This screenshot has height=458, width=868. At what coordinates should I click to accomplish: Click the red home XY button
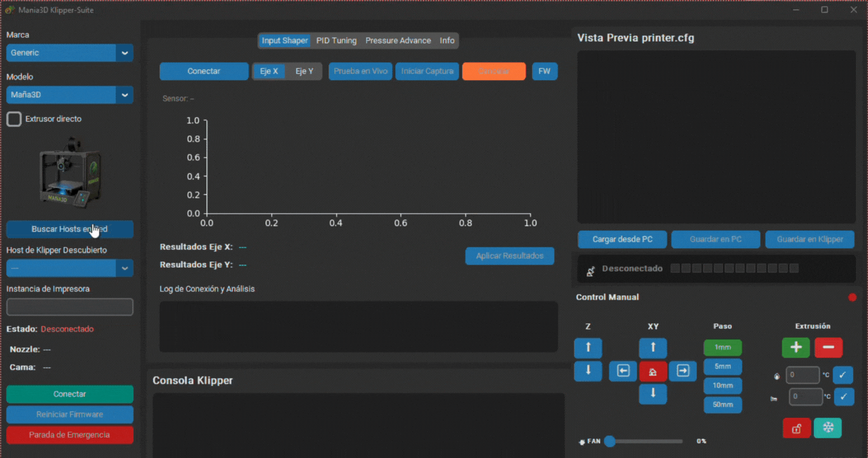click(653, 371)
